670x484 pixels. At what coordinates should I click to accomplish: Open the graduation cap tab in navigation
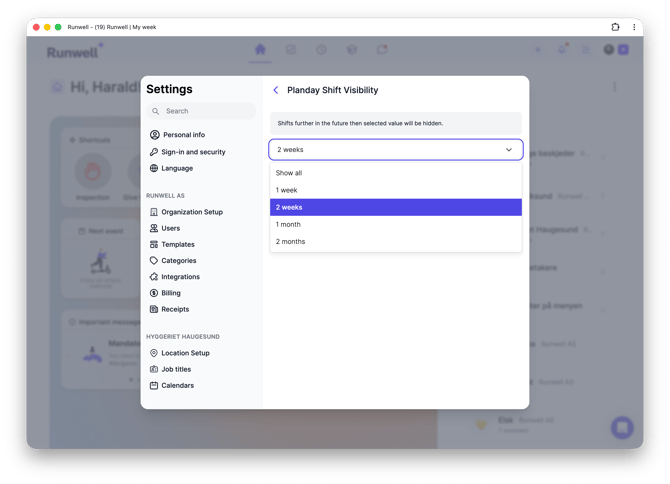(352, 50)
